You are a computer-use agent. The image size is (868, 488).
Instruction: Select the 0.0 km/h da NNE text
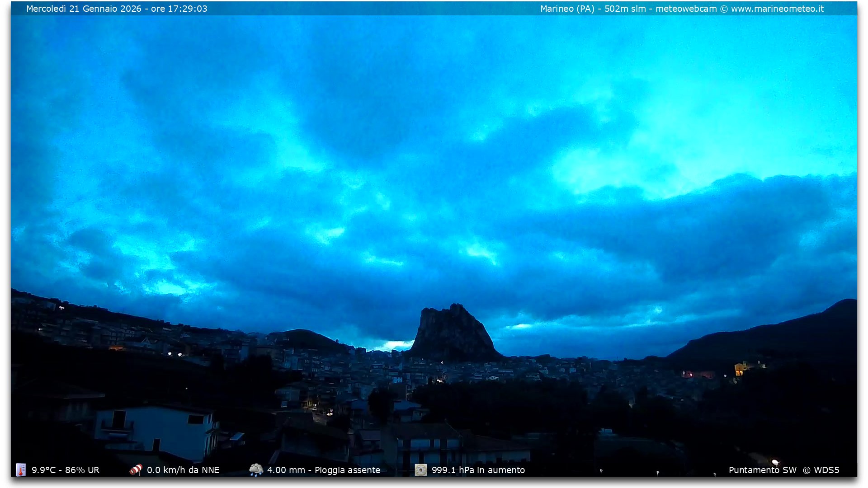[183, 470]
